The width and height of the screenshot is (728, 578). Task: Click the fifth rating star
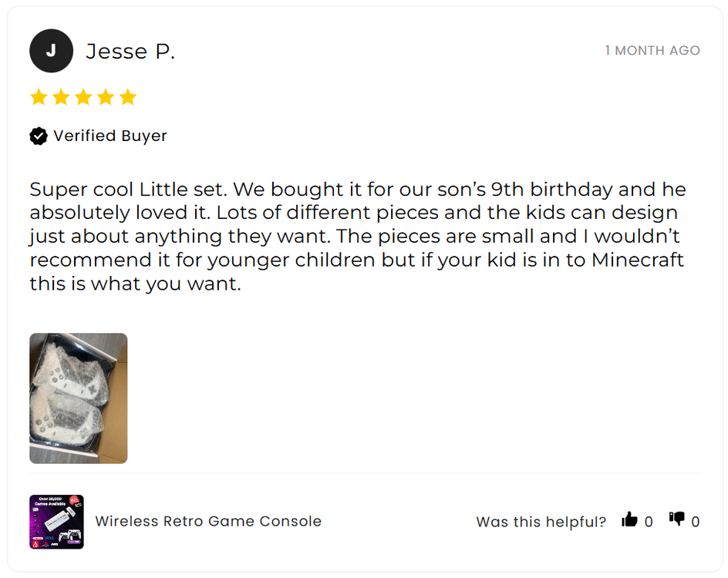127,97
